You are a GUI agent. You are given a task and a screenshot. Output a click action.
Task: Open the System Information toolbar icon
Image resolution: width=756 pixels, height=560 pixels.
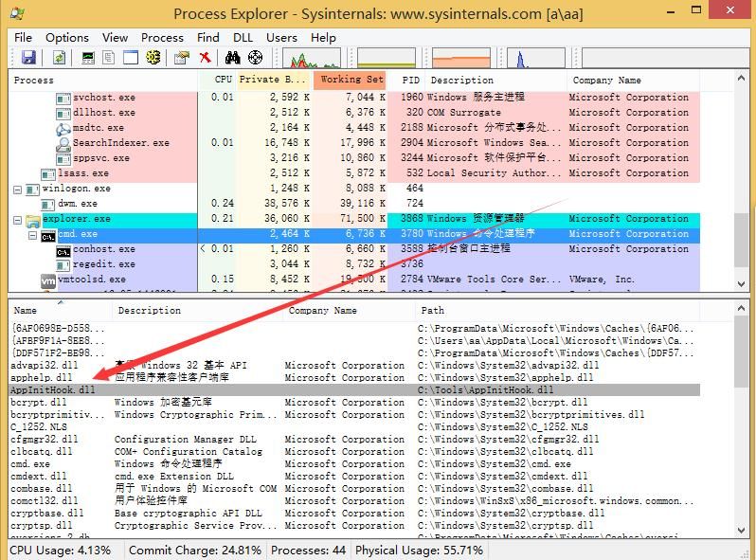(88, 58)
